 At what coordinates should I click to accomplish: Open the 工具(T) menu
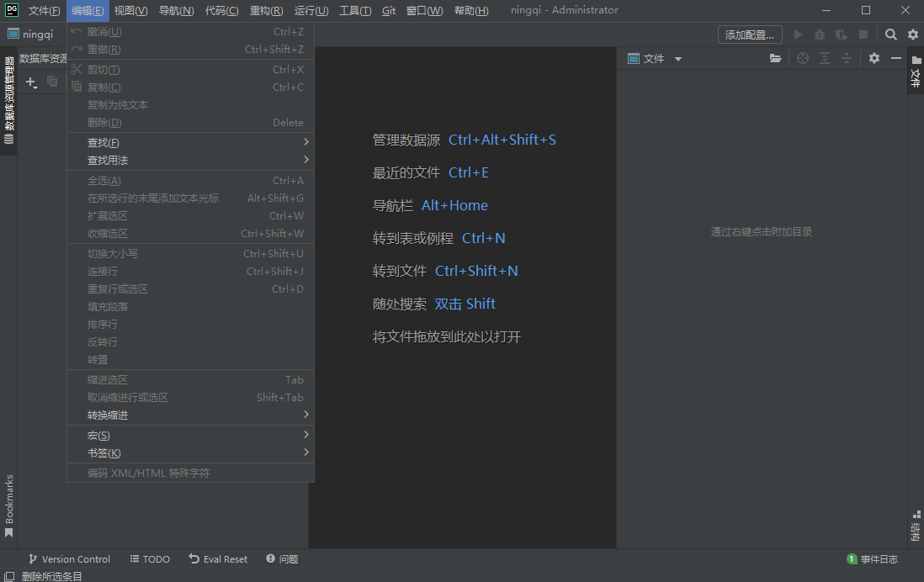(355, 11)
